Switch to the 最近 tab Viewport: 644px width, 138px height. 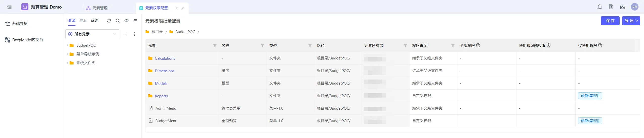[83, 21]
